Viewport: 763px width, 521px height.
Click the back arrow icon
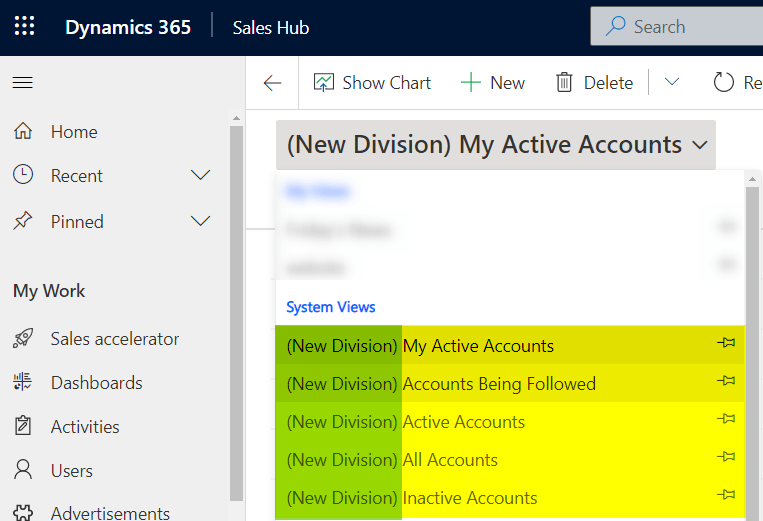pyautogui.click(x=272, y=83)
